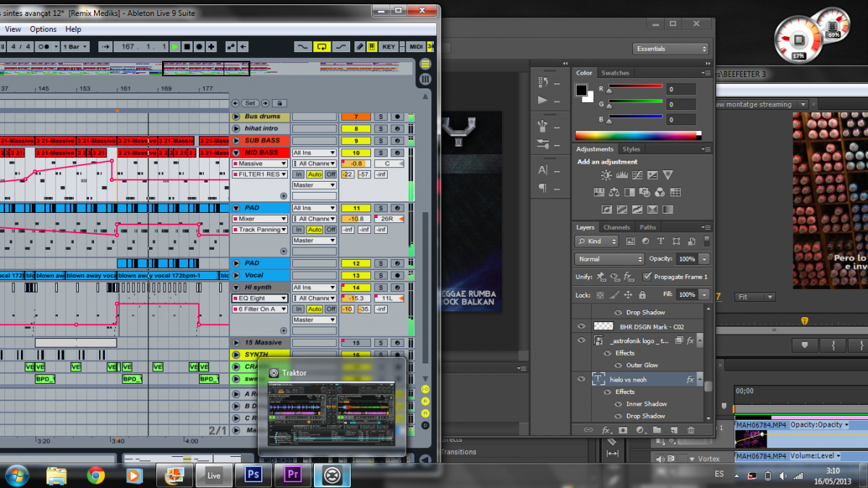The width and height of the screenshot is (868, 488).
Task: Switch to the Swatches tab
Action: point(616,73)
